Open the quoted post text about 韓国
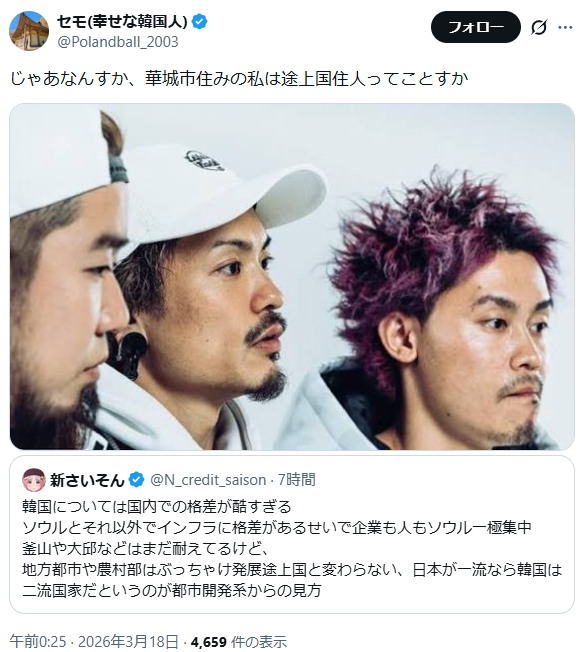The width and height of the screenshot is (584, 652). click(x=292, y=548)
